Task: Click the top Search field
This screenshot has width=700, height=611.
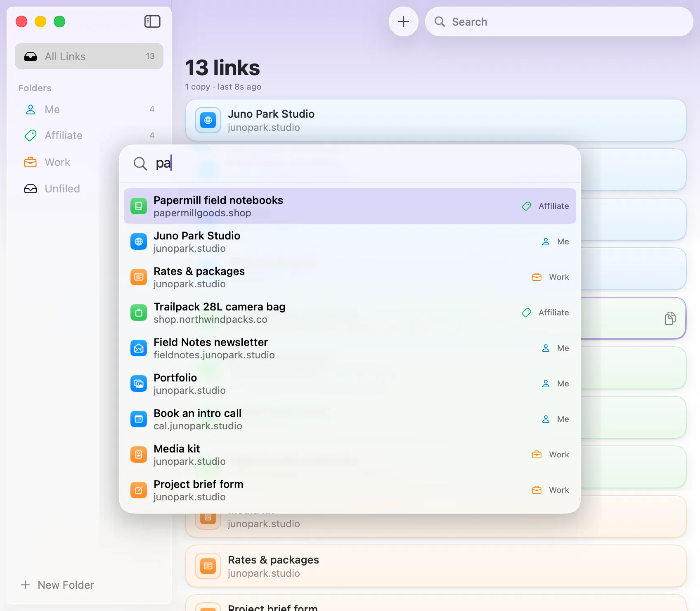Action: (559, 21)
